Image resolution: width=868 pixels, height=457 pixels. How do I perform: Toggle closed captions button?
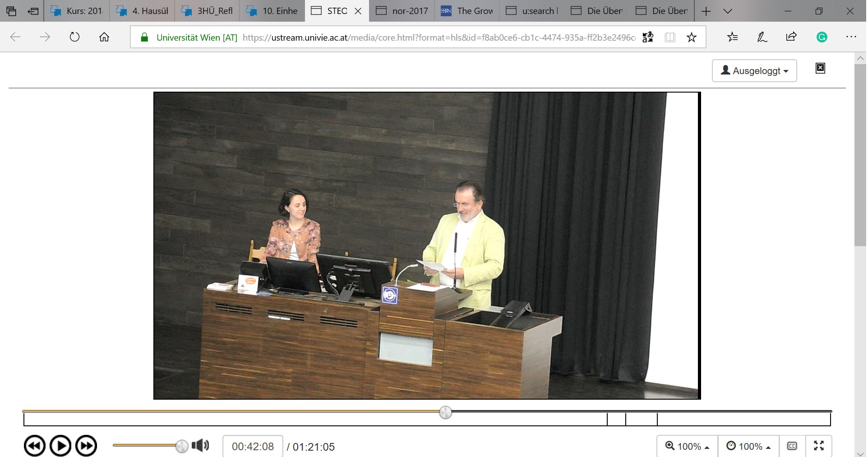(x=792, y=446)
